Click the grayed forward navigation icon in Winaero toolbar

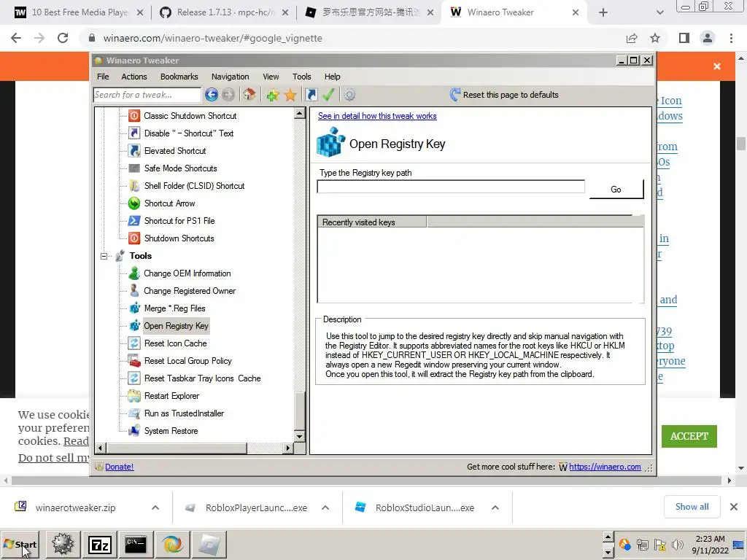pyautogui.click(x=228, y=95)
